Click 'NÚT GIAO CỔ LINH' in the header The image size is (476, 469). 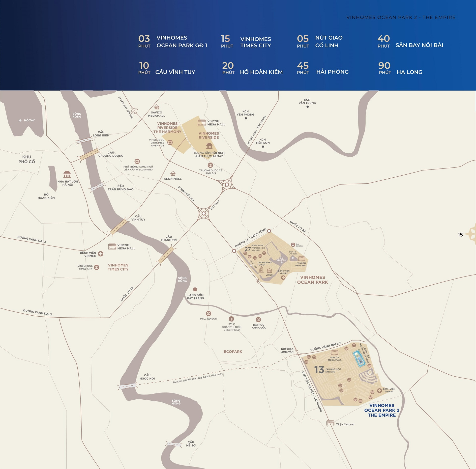point(329,41)
